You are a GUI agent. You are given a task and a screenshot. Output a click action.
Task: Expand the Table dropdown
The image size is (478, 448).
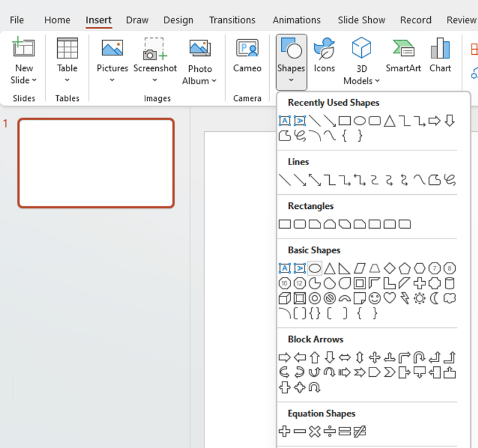click(x=67, y=80)
